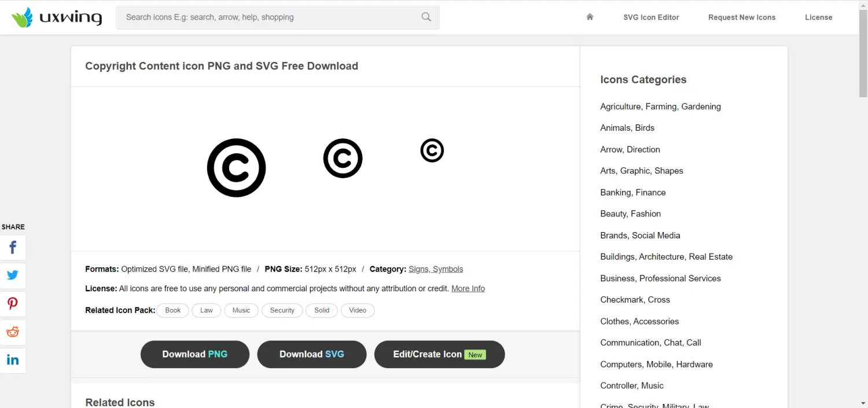Share on Twitter
Viewport: 868px width, 408px height.
click(x=13, y=275)
